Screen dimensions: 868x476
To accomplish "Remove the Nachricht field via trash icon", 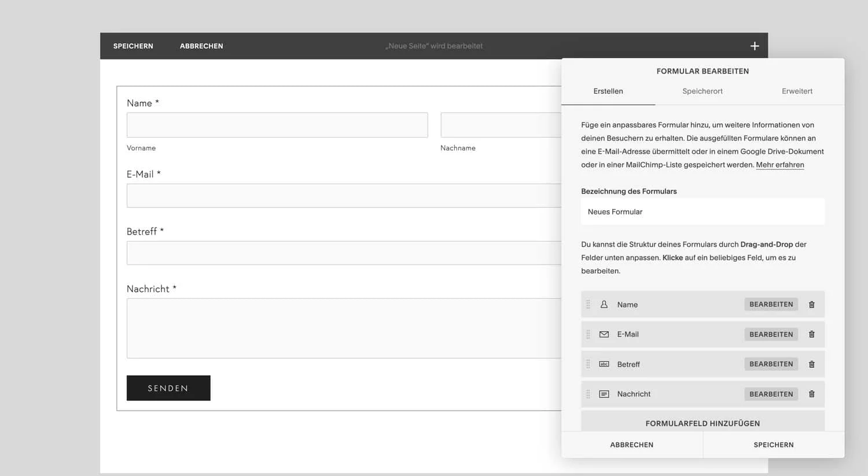I will 811,394.
